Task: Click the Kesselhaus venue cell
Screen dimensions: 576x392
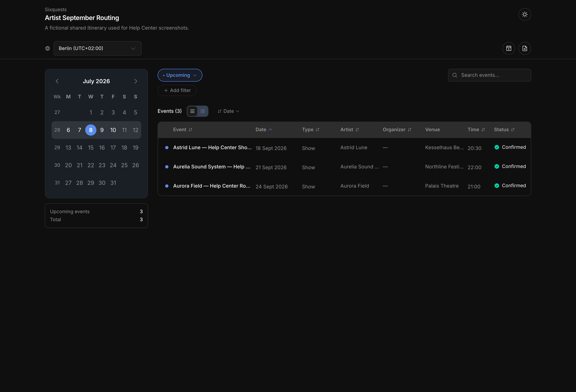Action: click(444, 147)
